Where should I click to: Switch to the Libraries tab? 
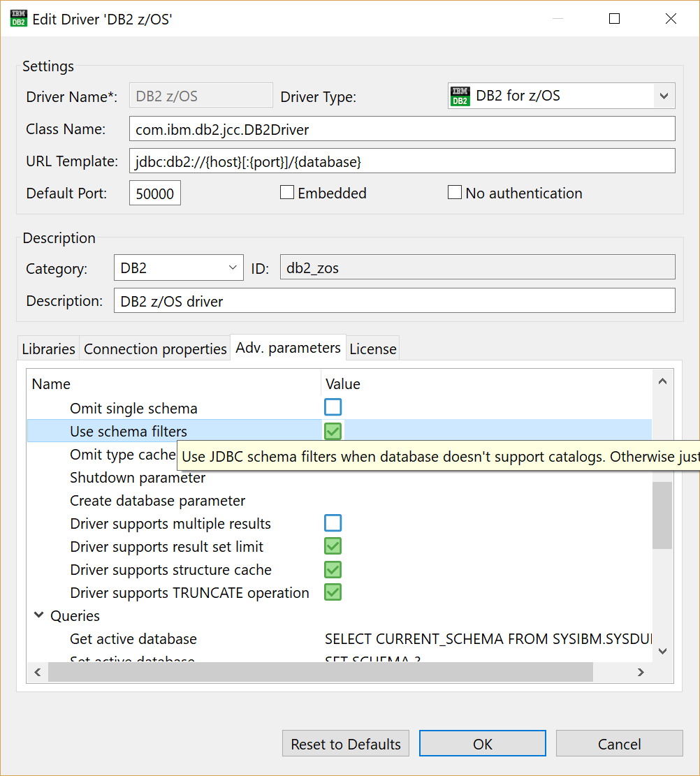pyautogui.click(x=48, y=349)
